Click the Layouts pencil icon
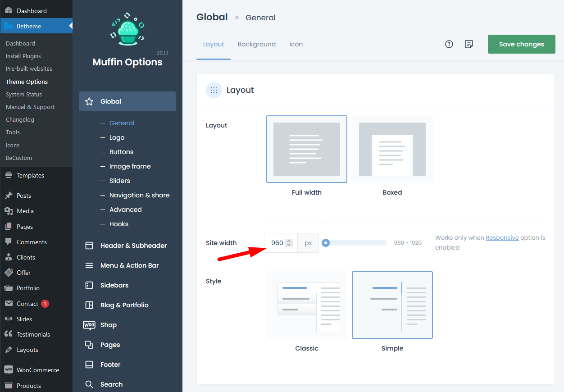Viewport: 564px width, 392px height. click(9, 350)
